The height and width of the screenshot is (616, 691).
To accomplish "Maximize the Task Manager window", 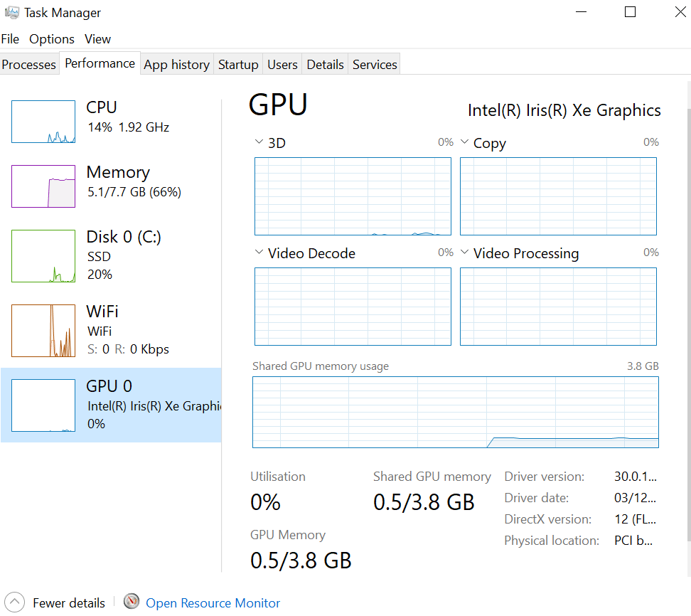I will pos(630,12).
